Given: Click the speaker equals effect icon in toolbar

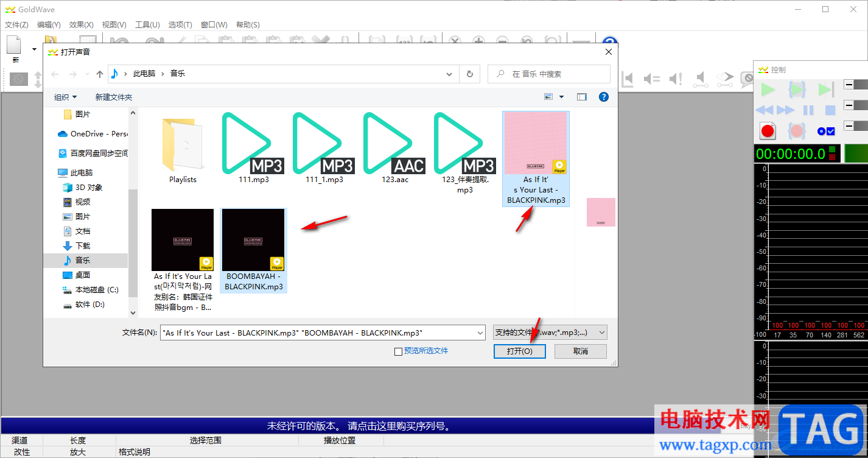Looking at the screenshot, I should click(x=652, y=79).
